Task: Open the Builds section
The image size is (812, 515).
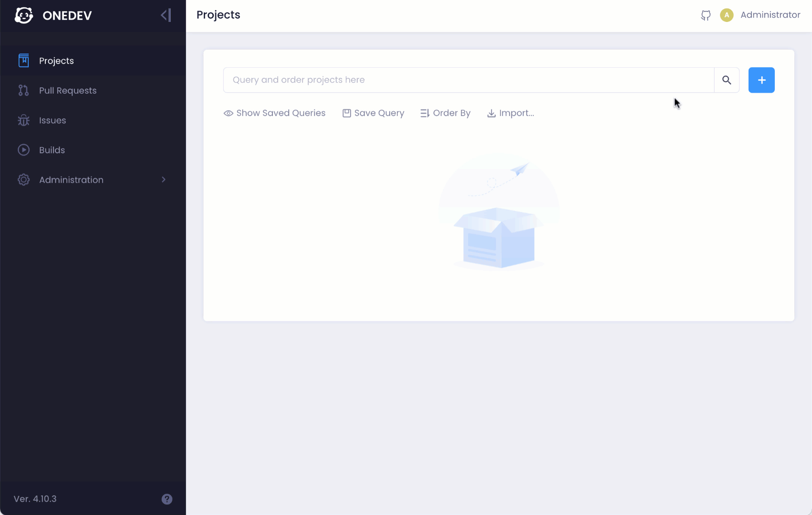Action: tap(93, 150)
